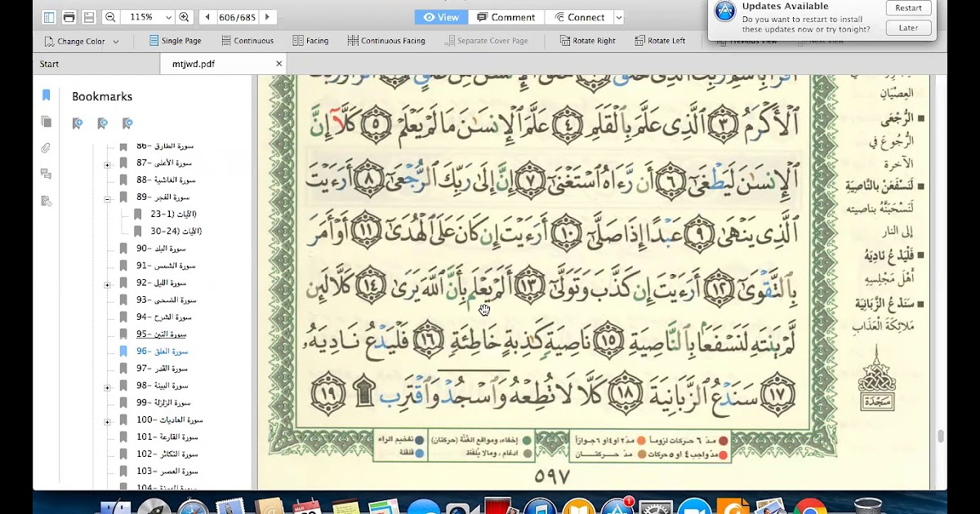Open the comments panel icon
Viewport: 980px width, 514px height.
[x=47, y=174]
